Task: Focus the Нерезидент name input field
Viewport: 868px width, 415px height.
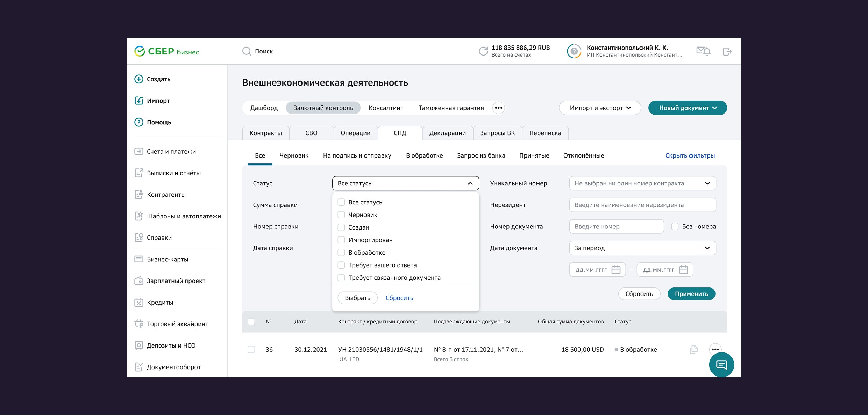Action: 642,205
